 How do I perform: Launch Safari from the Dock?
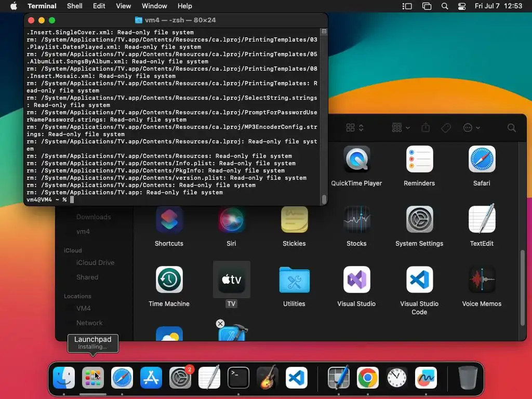click(x=122, y=378)
